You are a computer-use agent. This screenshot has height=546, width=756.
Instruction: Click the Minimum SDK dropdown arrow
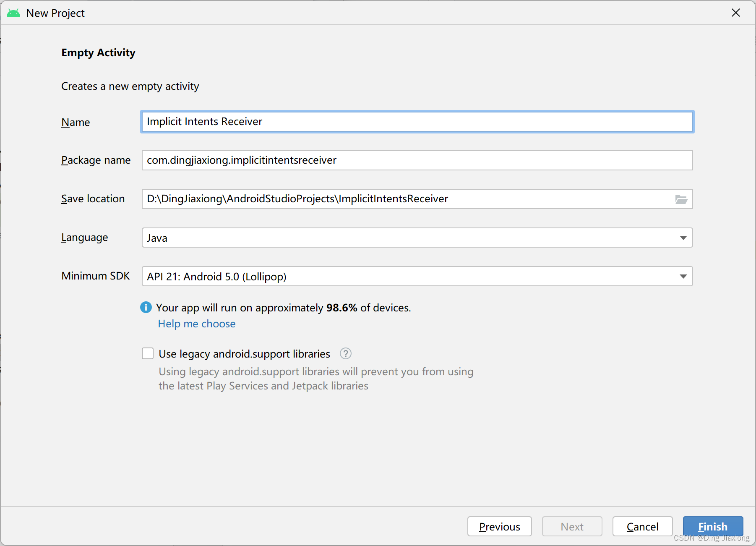click(x=683, y=276)
